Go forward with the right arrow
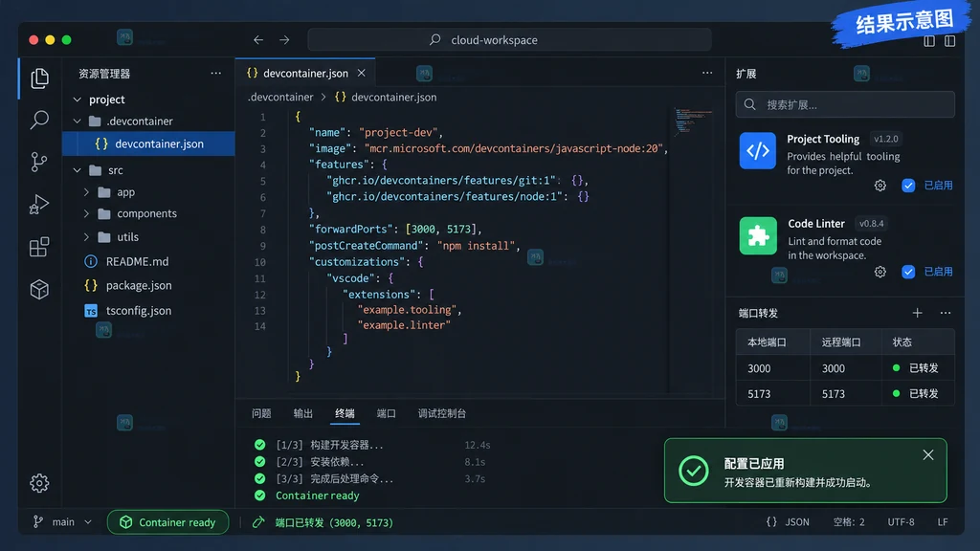 point(284,40)
